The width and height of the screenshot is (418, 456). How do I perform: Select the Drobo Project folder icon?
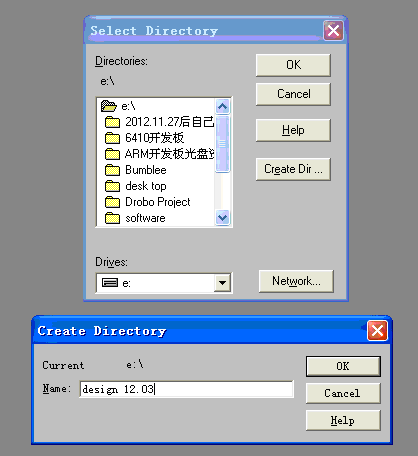(112, 202)
